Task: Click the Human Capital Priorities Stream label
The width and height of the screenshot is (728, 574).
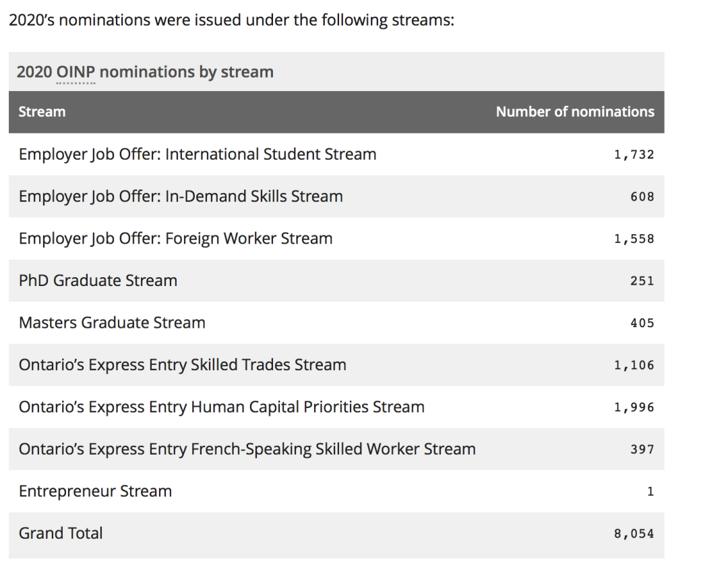Action: coord(221,407)
